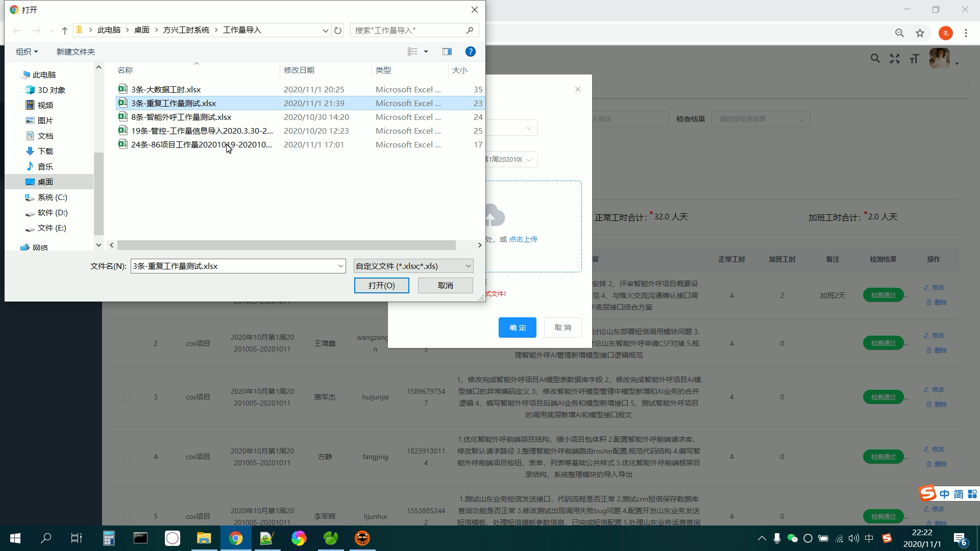Expand the view options arrow in the dialog toolbar
This screenshot has height=551, width=980.
tap(425, 51)
